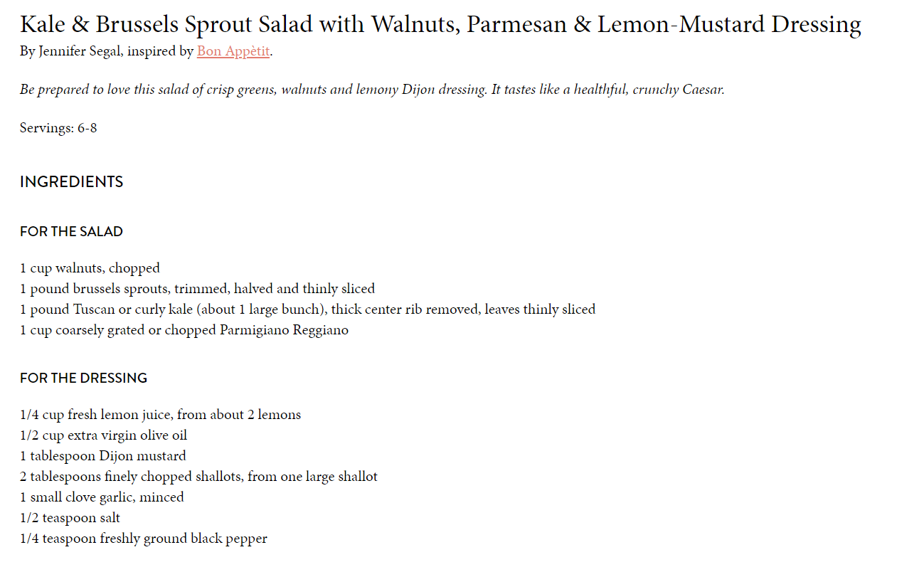The image size is (924, 572).
Task: Click the Dijon mustard ingredient line
Action: pyautogui.click(x=102, y=456)
